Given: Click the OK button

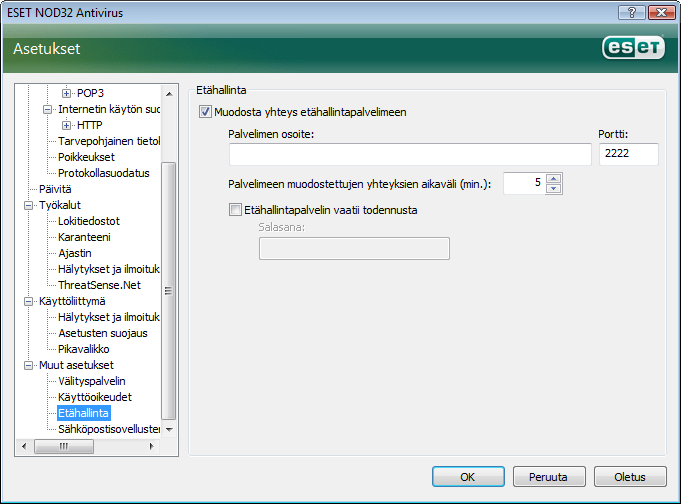Looking at the screenshot, I should pos(468,477).
